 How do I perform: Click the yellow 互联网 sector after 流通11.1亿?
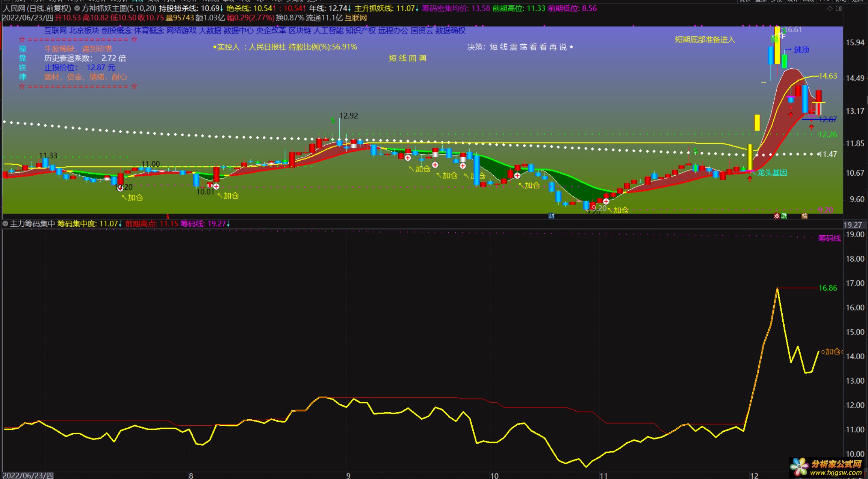point(356,18)
